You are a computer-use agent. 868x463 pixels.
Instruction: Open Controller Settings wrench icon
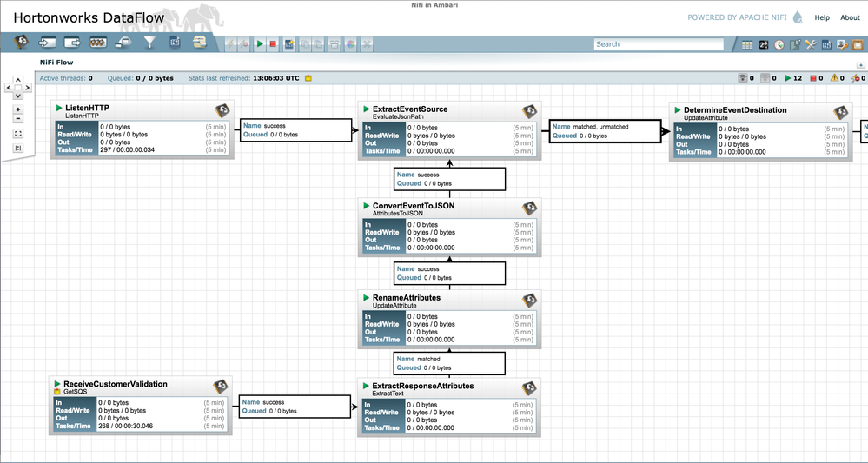pyautogui.click(x=811, y=44)
